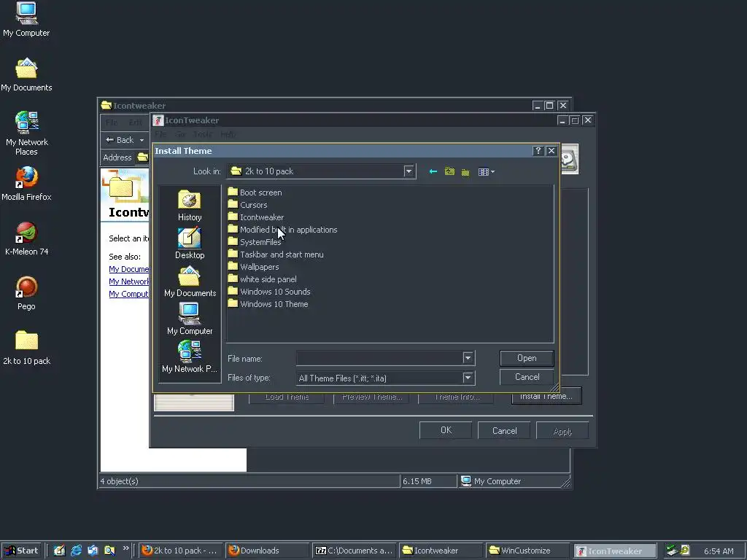The height and width of the screenshot is (560, 747).
Task: Select Taskbar and start menu folder
Action: point(276,254)
